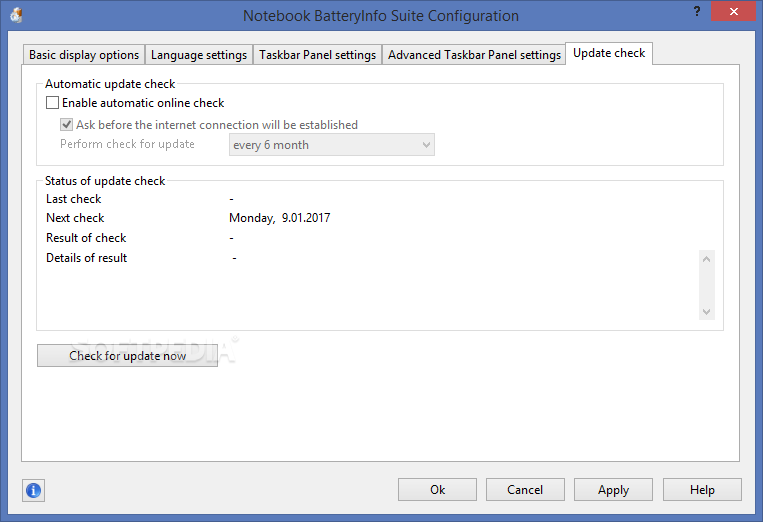Open Advanced Taskbar Panel settings tab
763x522 pixels.
tap(474, 55)
